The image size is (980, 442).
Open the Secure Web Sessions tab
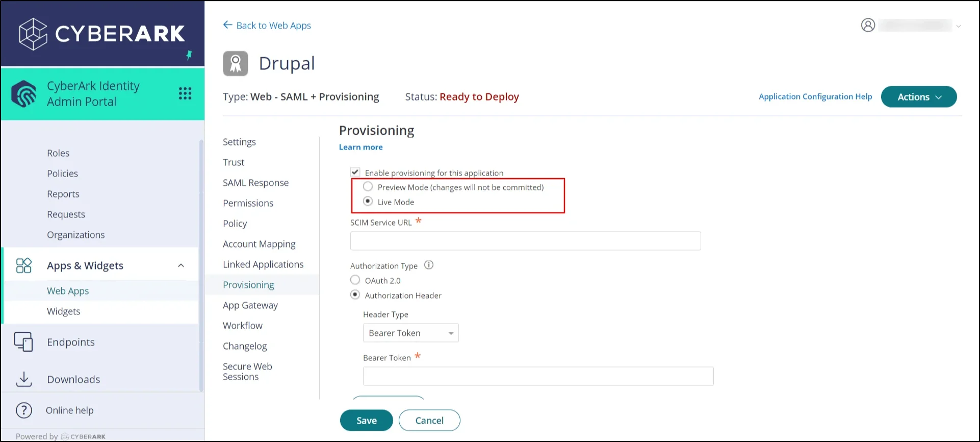(247, 372)
